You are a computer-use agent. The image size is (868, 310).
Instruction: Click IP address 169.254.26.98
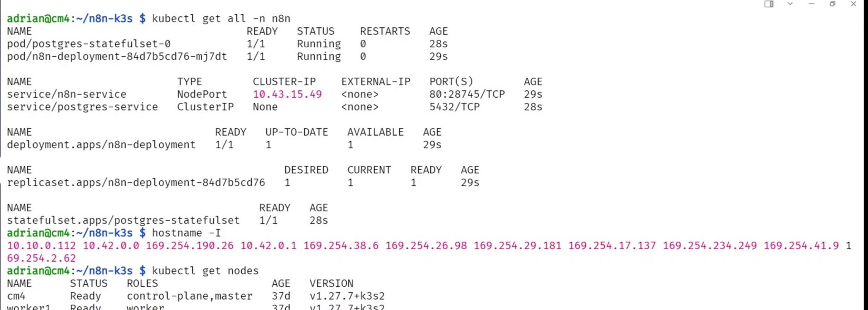[426, 246]
